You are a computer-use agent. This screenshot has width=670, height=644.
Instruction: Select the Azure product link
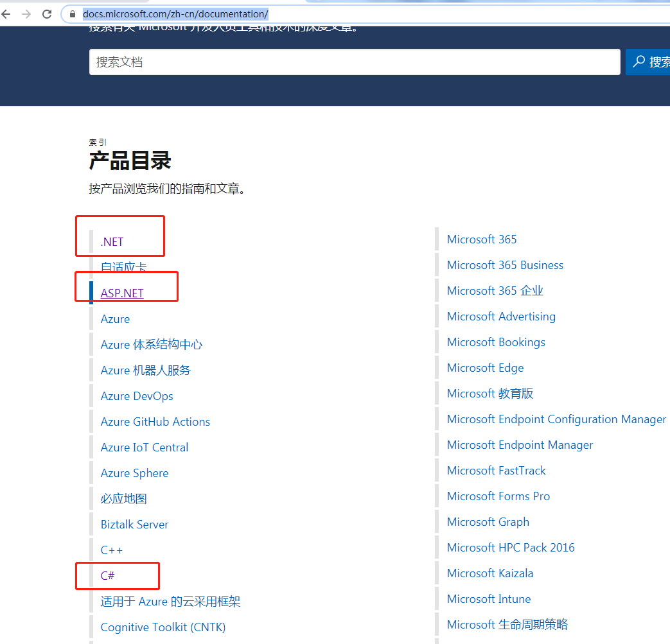click(x=115, y=318)
